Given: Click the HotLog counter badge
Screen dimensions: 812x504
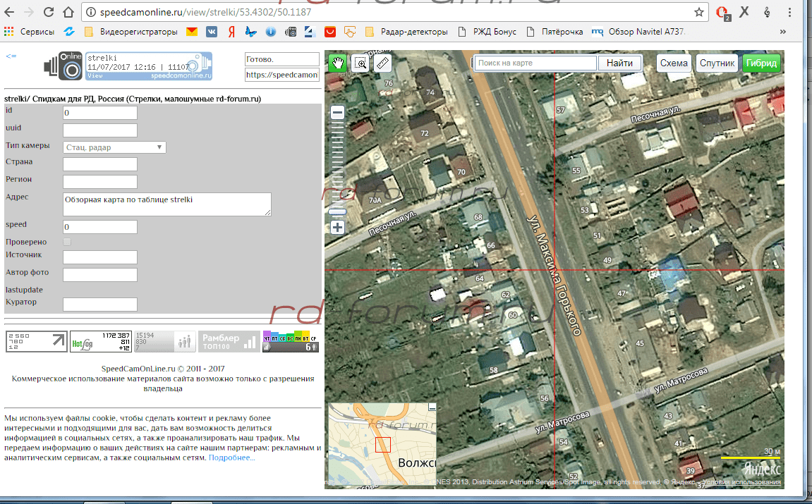Looking at the screenshot, I should [x=100, y=342].
